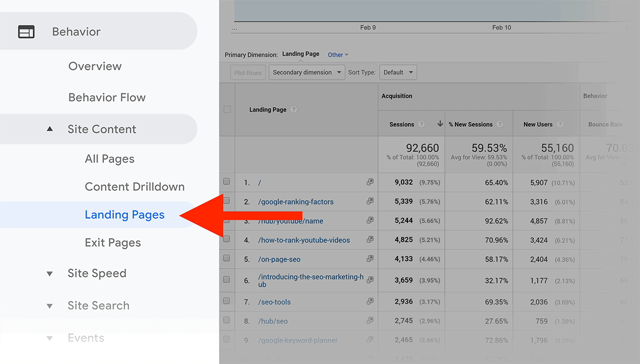Open the /introducing-the-seo-marketing-hub link
The image size is (640, 364).
tap(311, 281)
